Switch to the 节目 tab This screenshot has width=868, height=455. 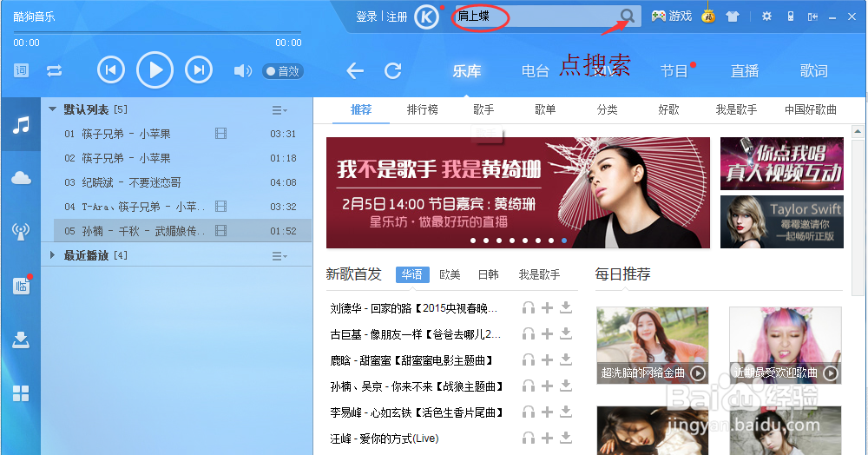coord(674,71)
